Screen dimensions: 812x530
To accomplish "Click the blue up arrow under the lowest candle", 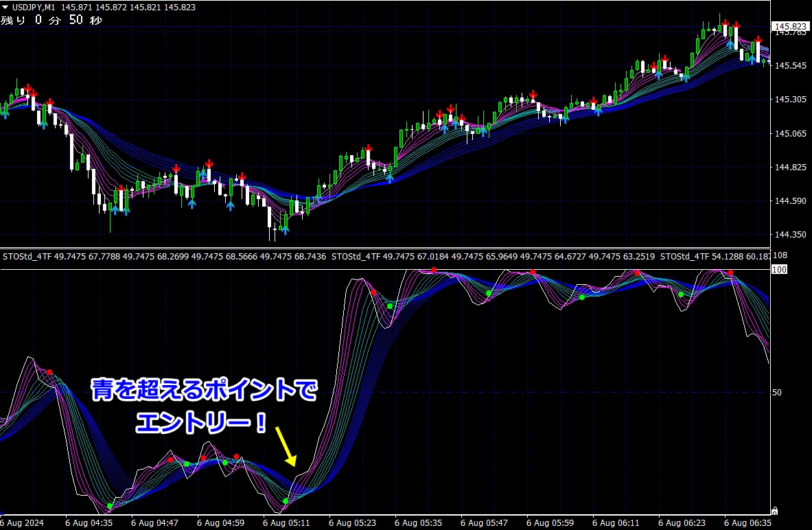I will [x=284, y=229].
